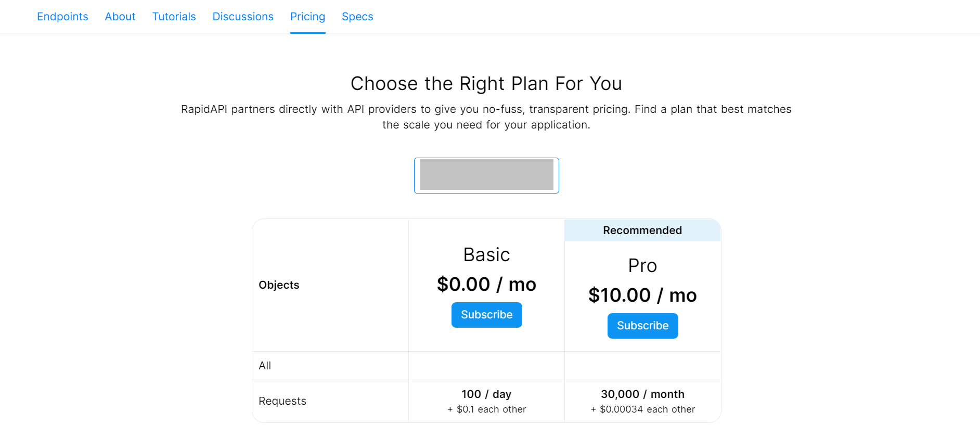Click the $10.00 / mo price
The height and width of the screenshot is (438, 980).
(x=642, y=295)
